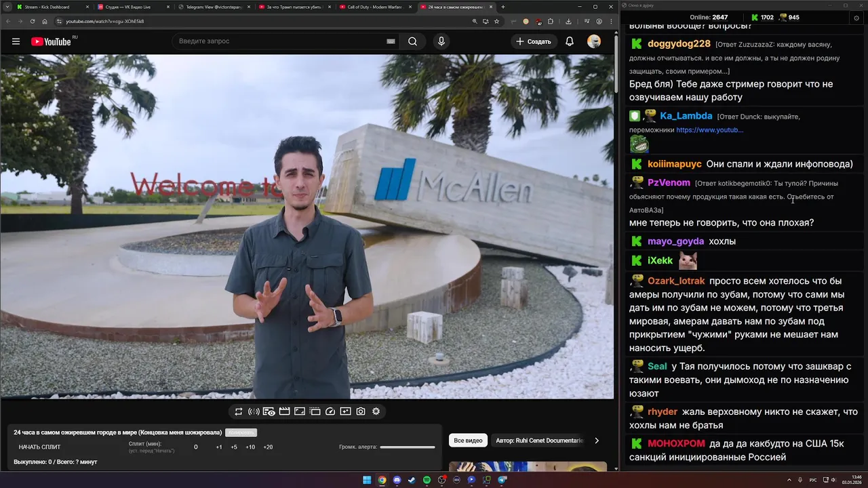
Task: Switch to the 'За что Трамп' tab
Action: pyautogui.click(x=294, y=7)
